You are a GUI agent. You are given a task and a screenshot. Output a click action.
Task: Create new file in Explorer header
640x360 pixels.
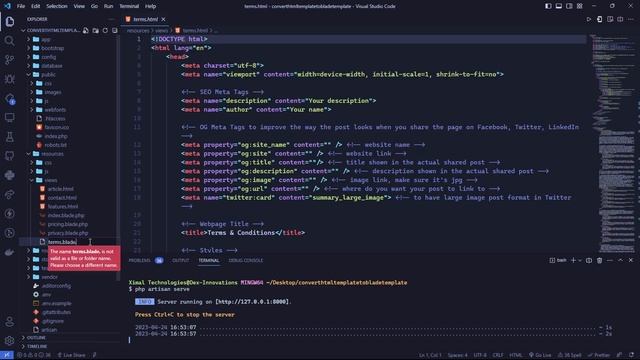(86, 31)
